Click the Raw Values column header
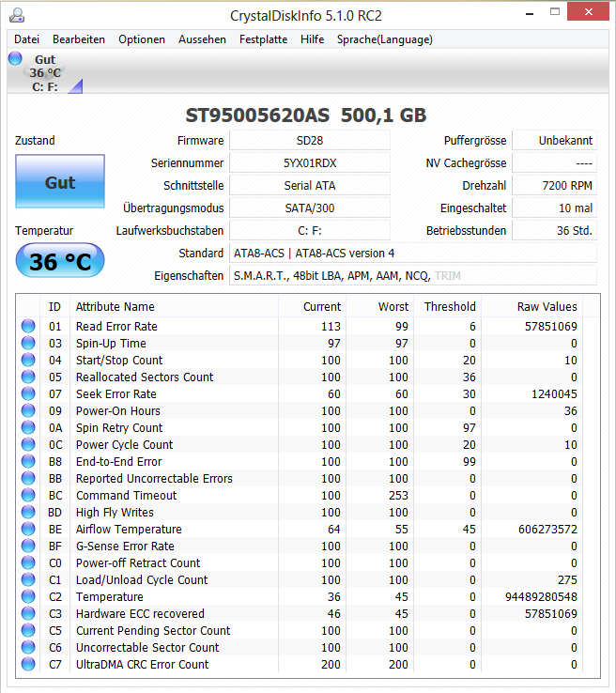616x693 pixels. [532, 307]
